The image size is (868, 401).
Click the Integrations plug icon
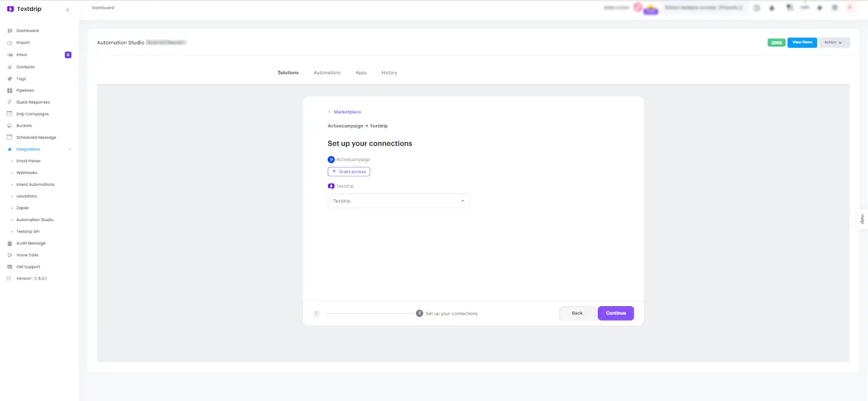(x=10, y=149)
